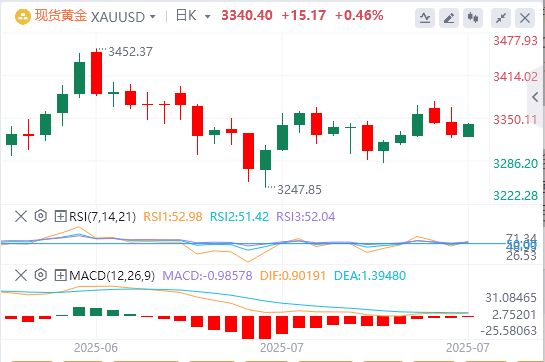Collapse chart with shrink arrows icon

(501, 18)
